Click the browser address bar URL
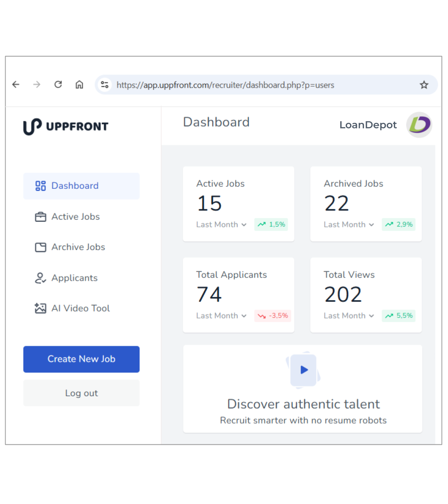 pos(225,85)
